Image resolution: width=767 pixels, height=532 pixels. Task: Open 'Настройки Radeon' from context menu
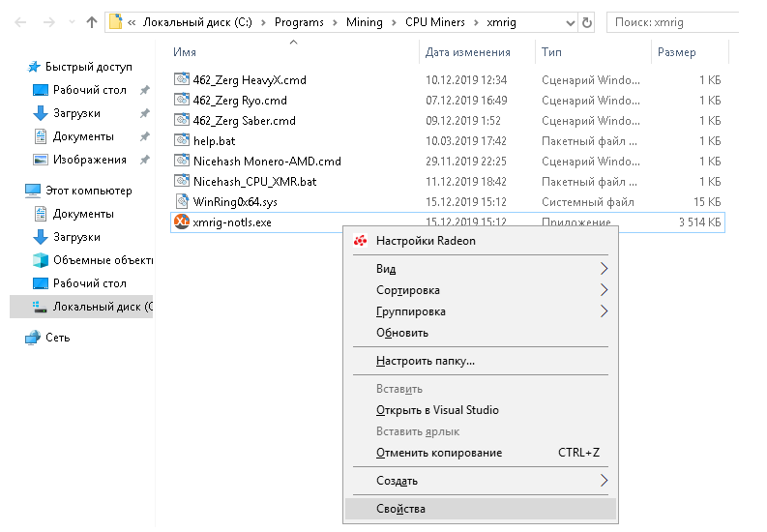point(481,241)
